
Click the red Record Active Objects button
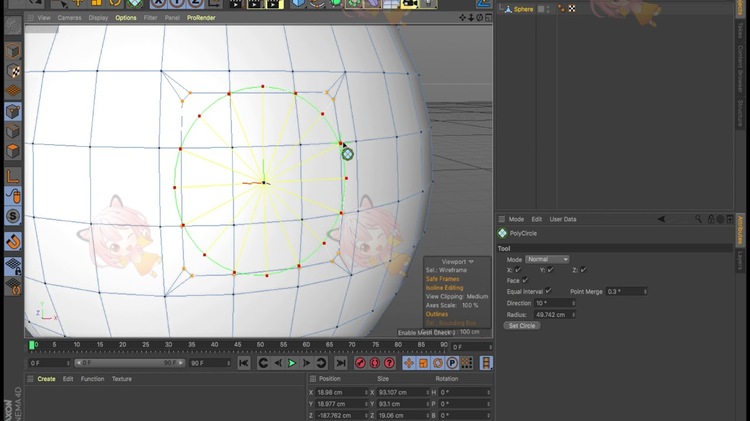click(x=360, y=363)
